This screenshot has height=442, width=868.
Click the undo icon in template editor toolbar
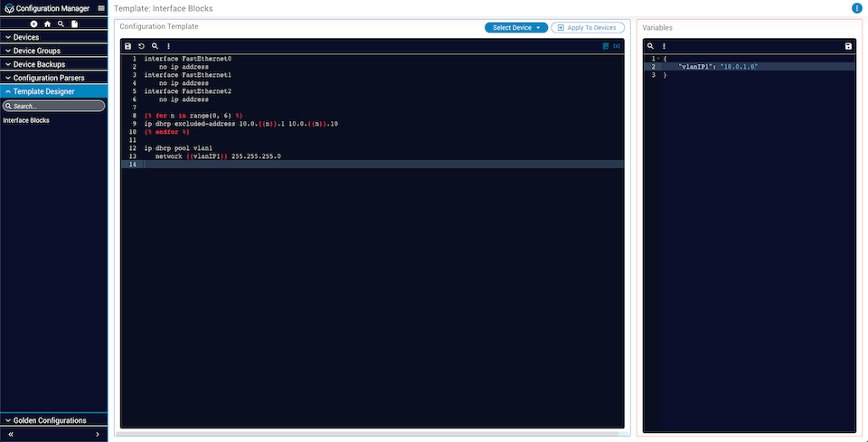click(x=141, y=46)
